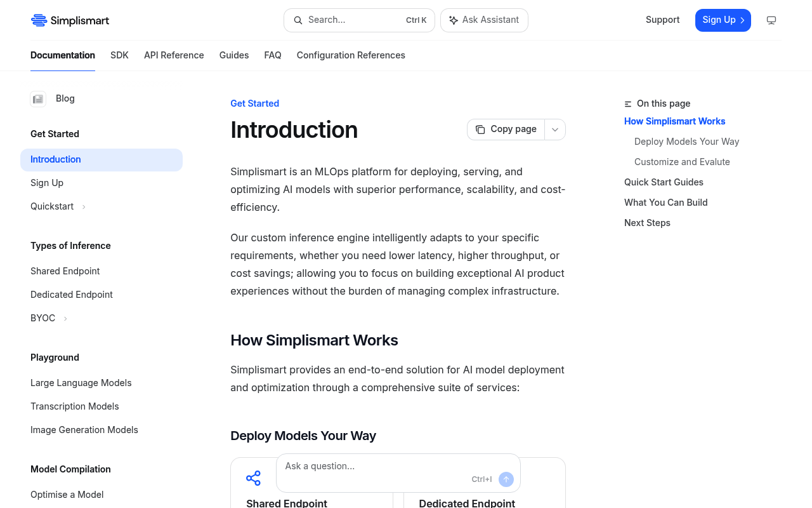Click the Ask Assistant sparkle icon
812x508 pixels.
coord(454,20)
